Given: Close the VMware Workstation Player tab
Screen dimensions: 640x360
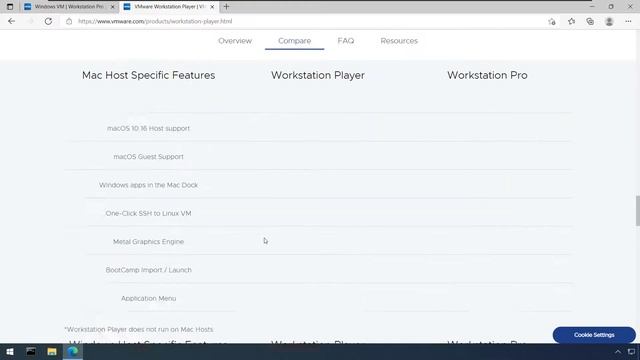Looking at the screenshot, I should pyautogui.click(x=212, y=7).
